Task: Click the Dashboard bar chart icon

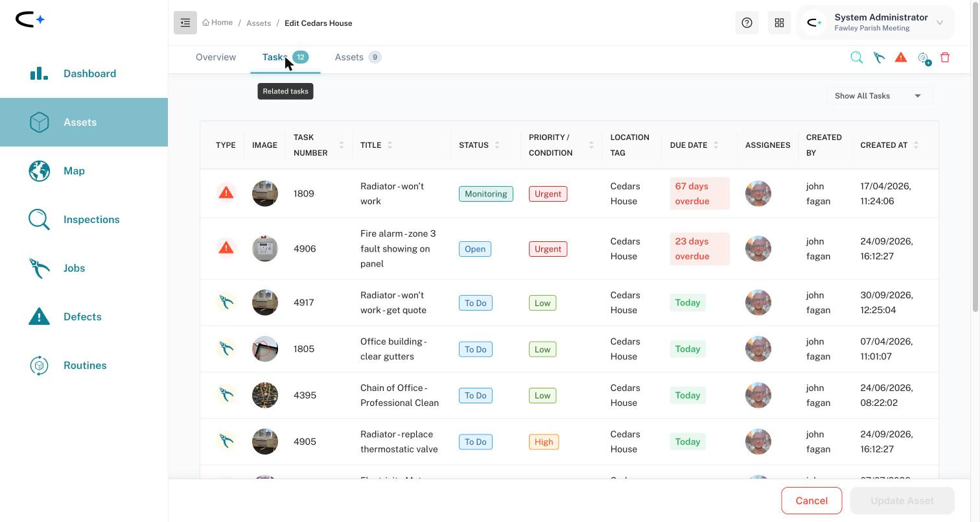Action: click(39, 73)
